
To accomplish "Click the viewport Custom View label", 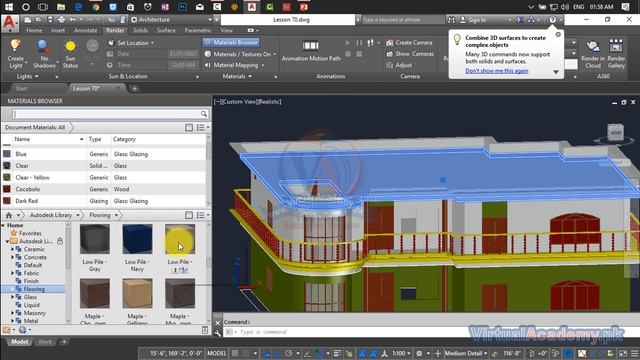I will click(x=241, y=102).
